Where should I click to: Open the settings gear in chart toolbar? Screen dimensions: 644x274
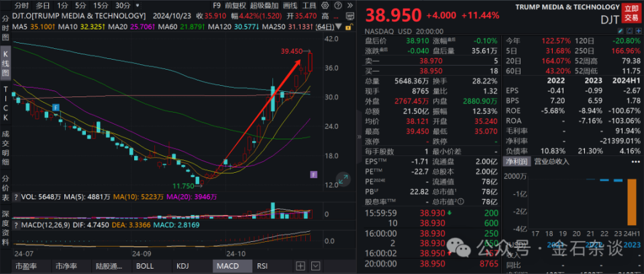tap(326, 6)
